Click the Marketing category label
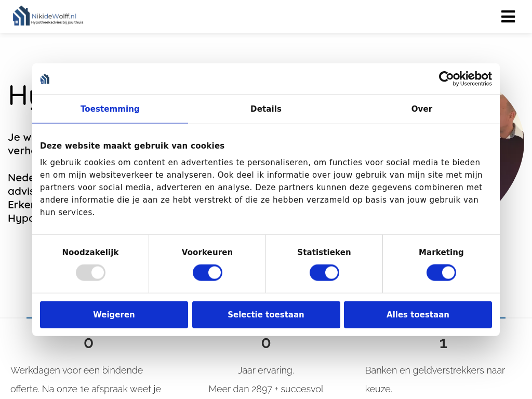Screen dimensions: 532x399 pos(441,252)
